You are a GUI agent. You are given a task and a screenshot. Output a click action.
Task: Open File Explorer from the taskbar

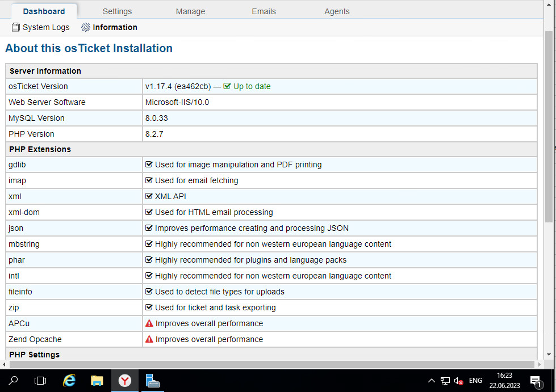pos(97,381)
